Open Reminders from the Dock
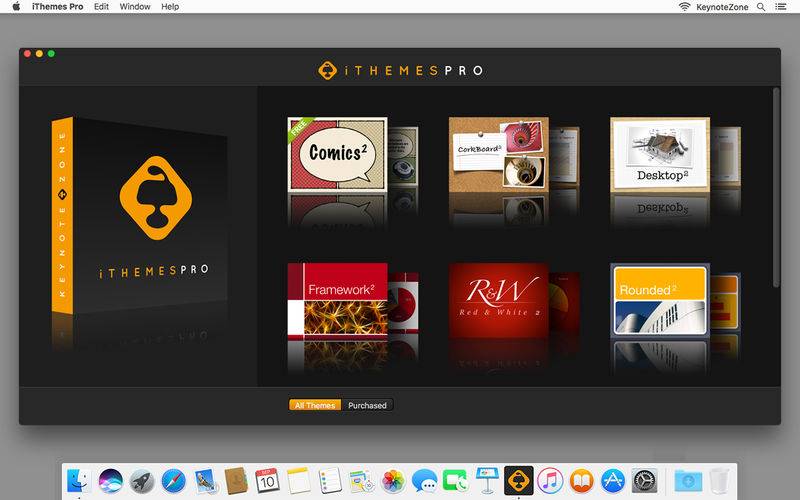This screenshot has width=800, height=500. click(330, 481)
